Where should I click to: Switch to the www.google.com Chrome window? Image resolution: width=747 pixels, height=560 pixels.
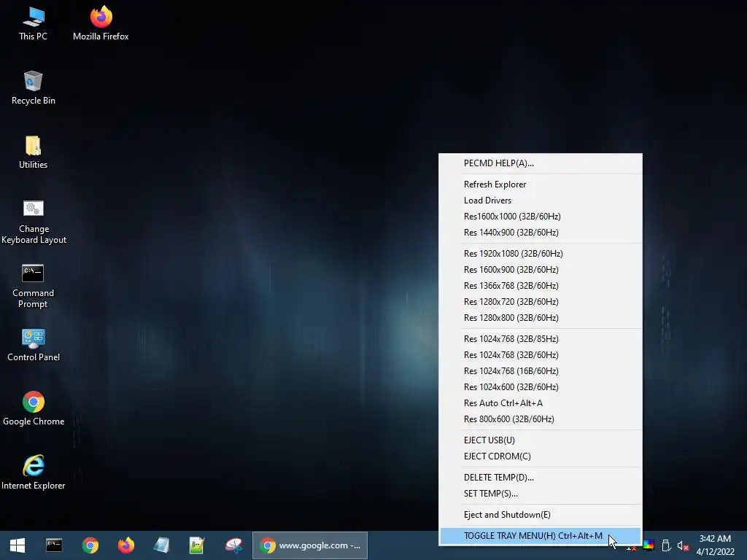tap(309, 545)
